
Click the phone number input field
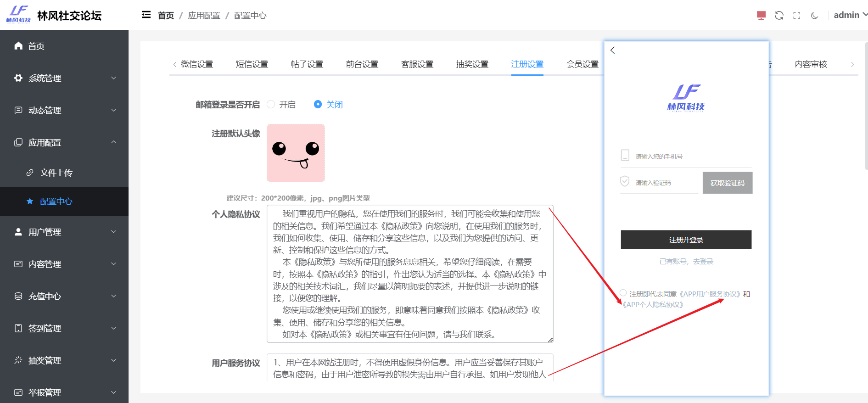click(686, 157)
